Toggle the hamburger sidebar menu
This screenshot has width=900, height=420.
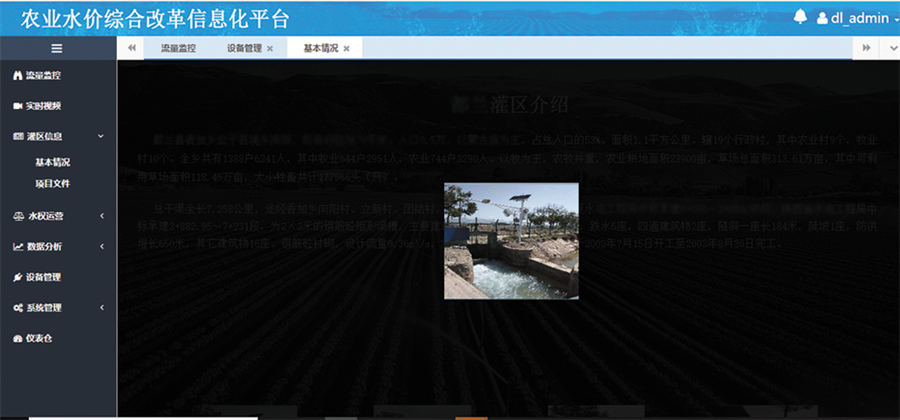pos(57,48)
